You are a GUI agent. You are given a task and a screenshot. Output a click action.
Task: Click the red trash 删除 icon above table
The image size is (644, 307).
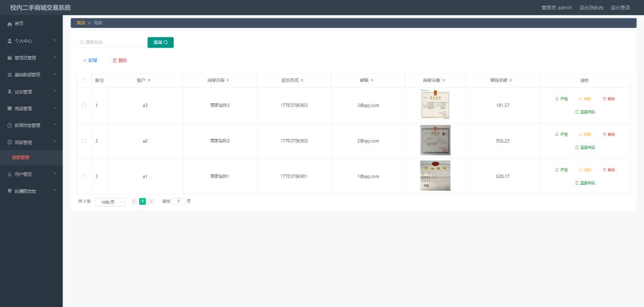[115, 60]
